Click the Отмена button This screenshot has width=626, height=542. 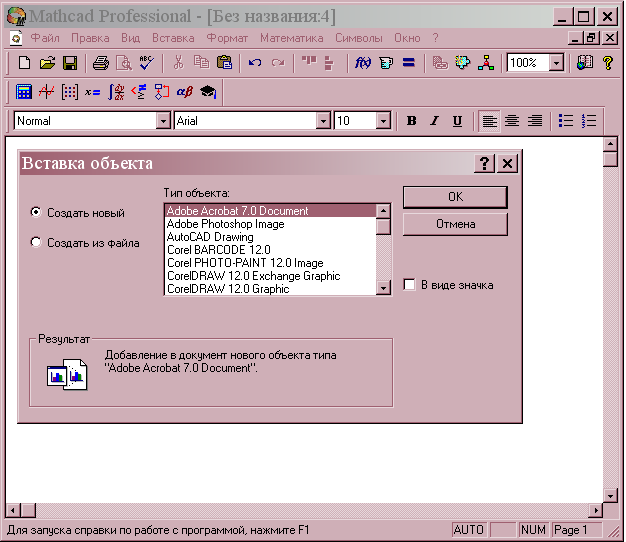(455, 224)
